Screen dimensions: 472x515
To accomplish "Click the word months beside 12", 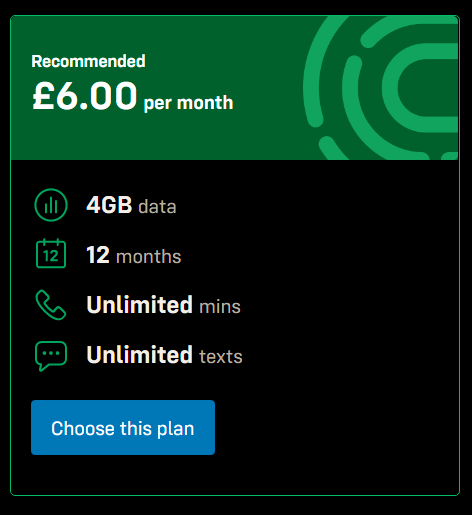I will (x=149, y=257).
